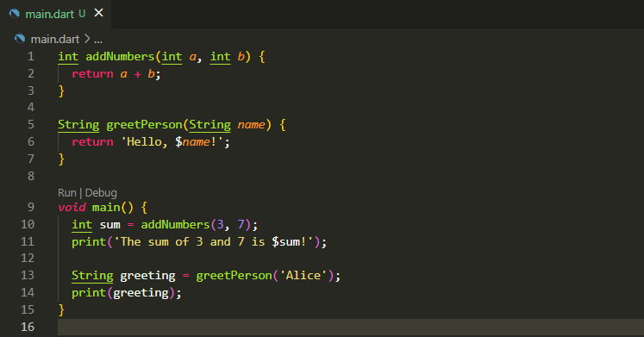
Task: Click 'main' function name on line 9
Action: pos(106,207)
